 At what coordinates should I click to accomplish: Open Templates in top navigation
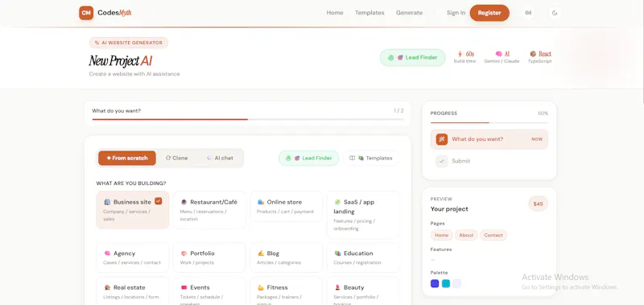(x=369, y=13)
